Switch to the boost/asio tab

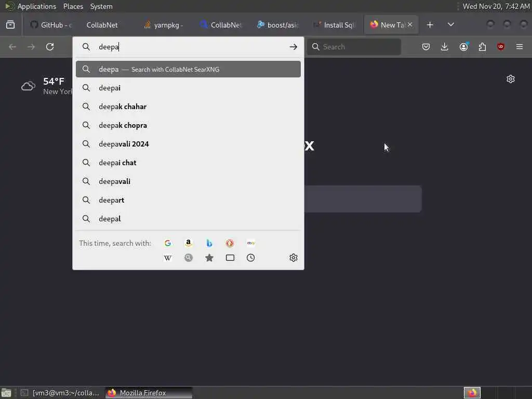pyautogui.click(x=277, y=25)
